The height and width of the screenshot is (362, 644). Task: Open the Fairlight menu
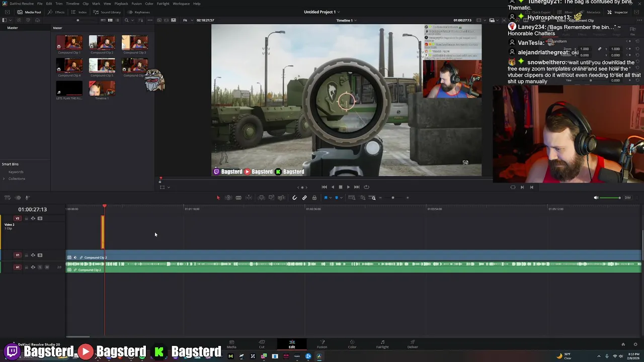(163, 4)
